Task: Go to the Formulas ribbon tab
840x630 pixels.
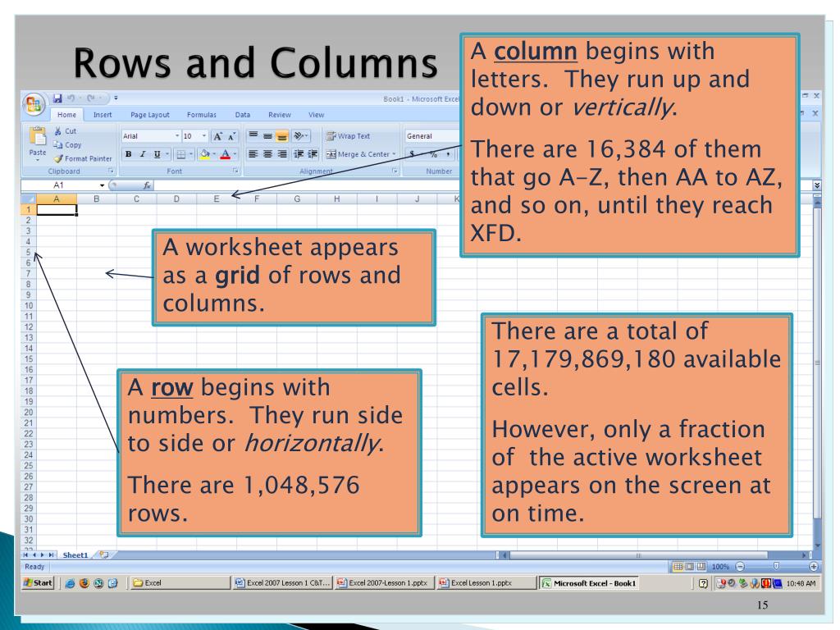Action: [x=202, y=115]
